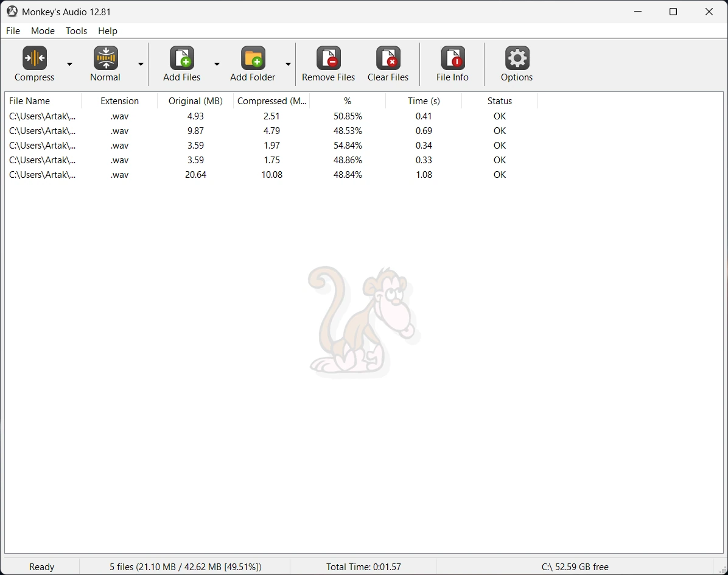Sort by the Time (s) column header
Viewport: 728px width, 575px height.
424,101
